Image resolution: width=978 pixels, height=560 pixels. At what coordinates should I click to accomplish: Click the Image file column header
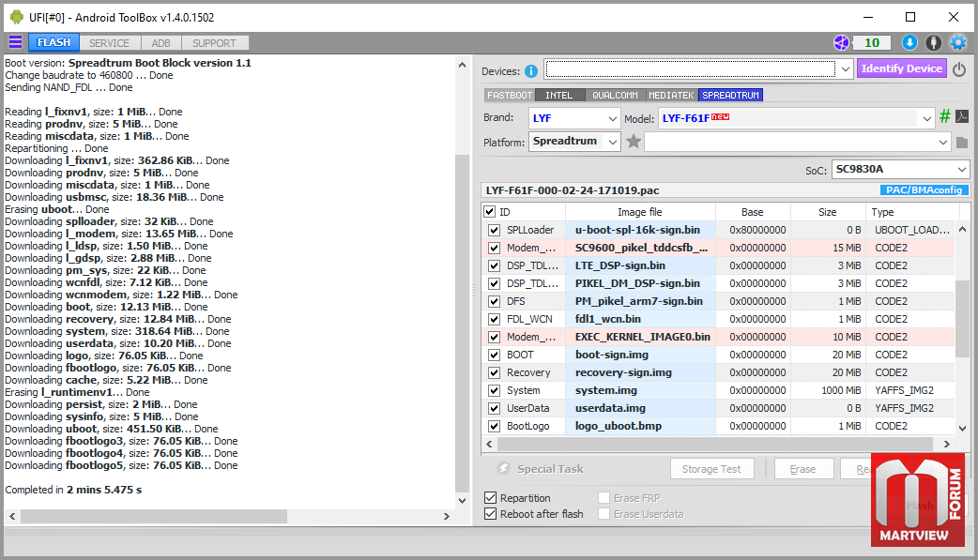(x=640, y=212)
